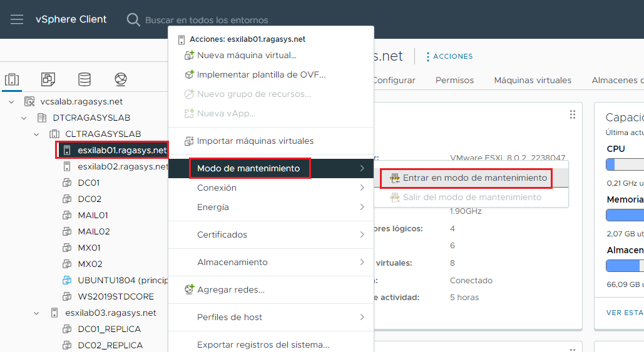644x352 pixels.
Task: Select the DTCRAGASYSLAB datacenter
Action: pos(91,118)
